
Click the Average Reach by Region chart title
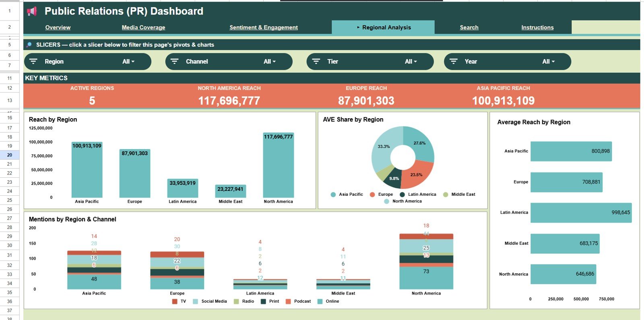coord(534,122)
